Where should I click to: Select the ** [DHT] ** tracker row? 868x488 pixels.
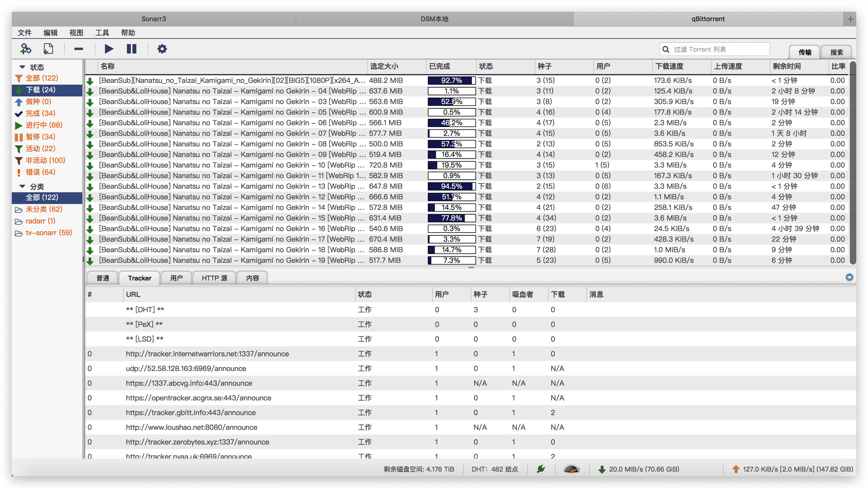[x=470, y=310]
